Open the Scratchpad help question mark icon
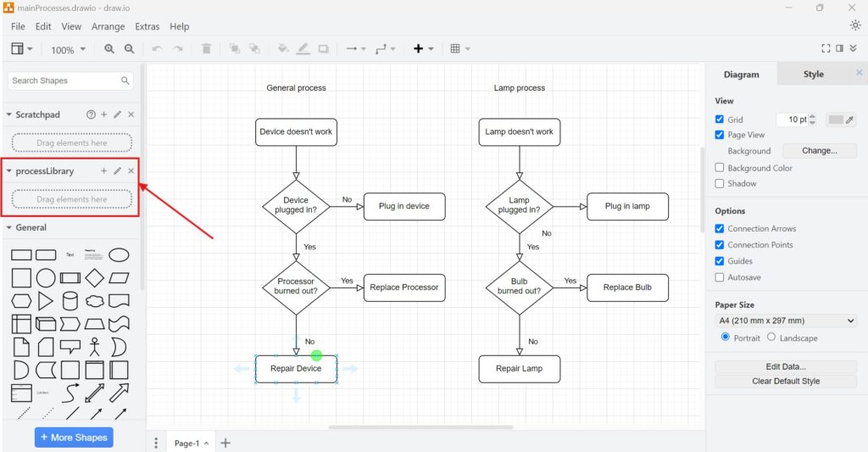 click(91, 114)
